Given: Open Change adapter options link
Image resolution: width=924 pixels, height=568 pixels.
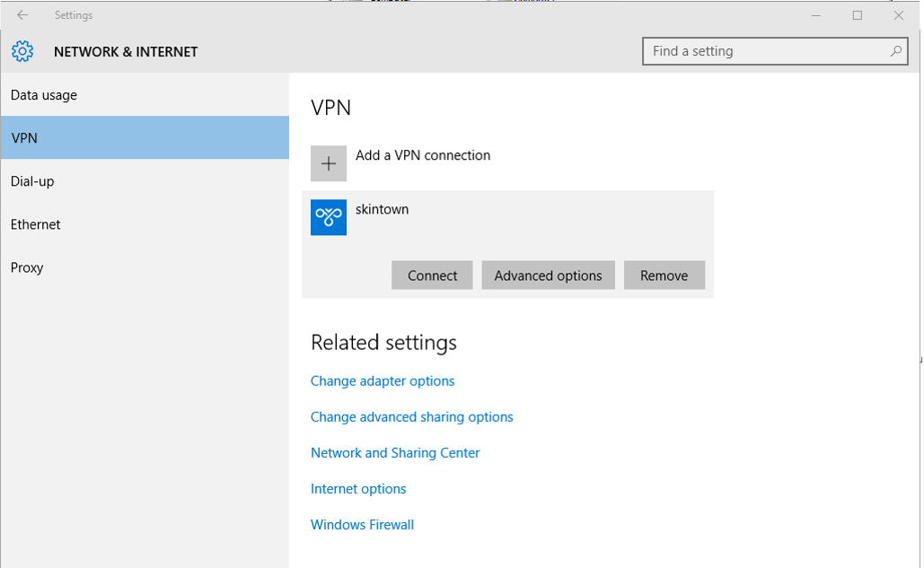Looking at the screenshot, I should tap(383, 380).
